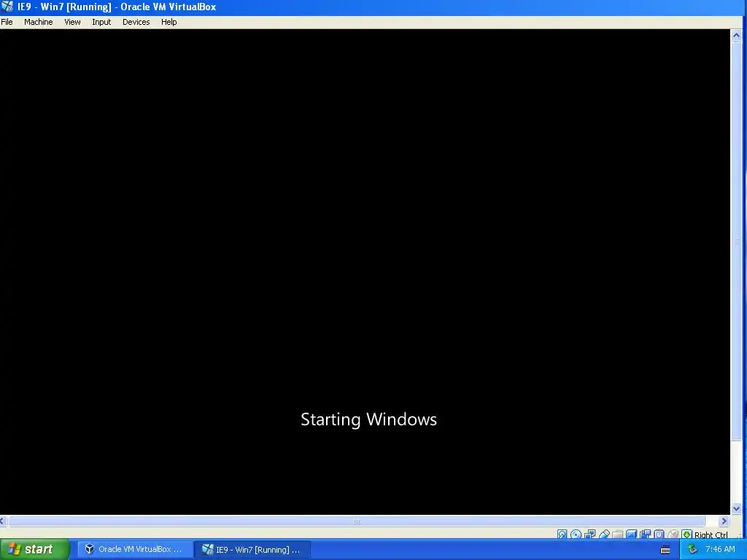The image size is (747, 560).
Task: Click the hard disk activity status icon
Action: tap(562, 534)
